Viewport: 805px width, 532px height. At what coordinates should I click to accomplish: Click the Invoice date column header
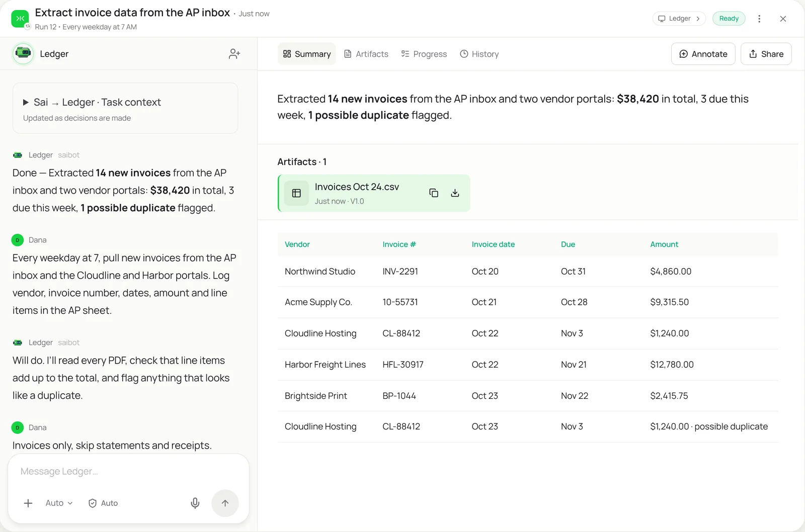[x=493, y=244]
